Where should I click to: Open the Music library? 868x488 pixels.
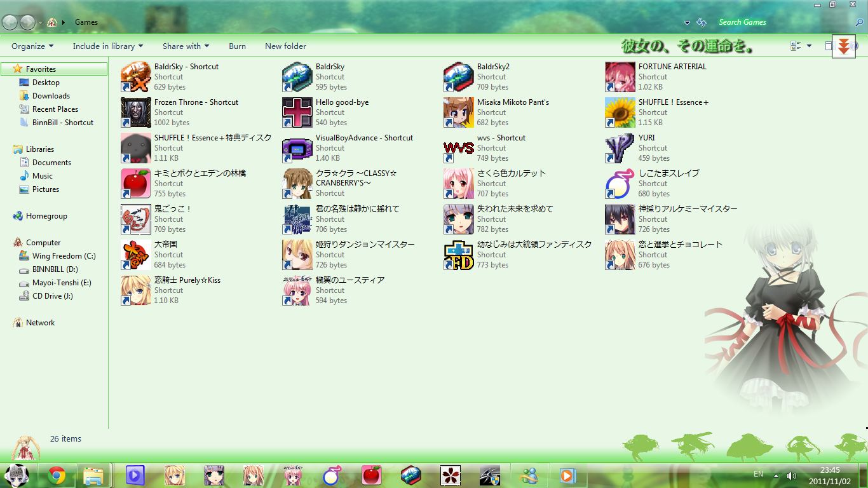click(x=43, y=175)
